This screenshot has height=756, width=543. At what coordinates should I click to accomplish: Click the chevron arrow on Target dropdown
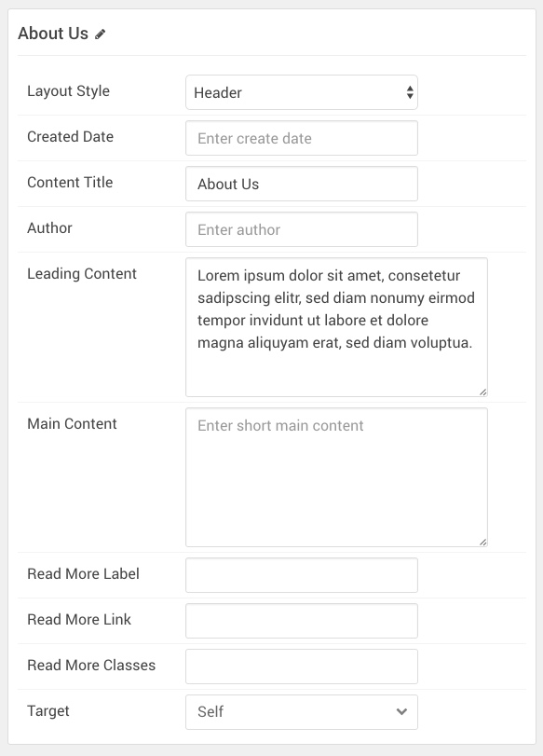pyautogui.click(x=401, y=711)
